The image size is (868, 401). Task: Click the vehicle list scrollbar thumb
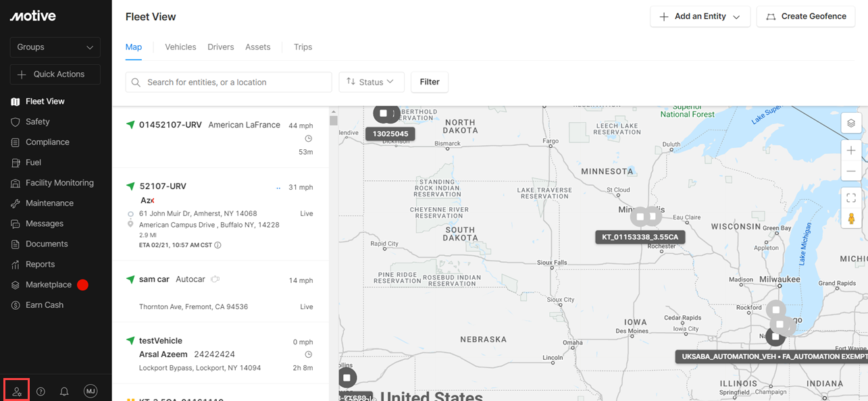point(333,121)
